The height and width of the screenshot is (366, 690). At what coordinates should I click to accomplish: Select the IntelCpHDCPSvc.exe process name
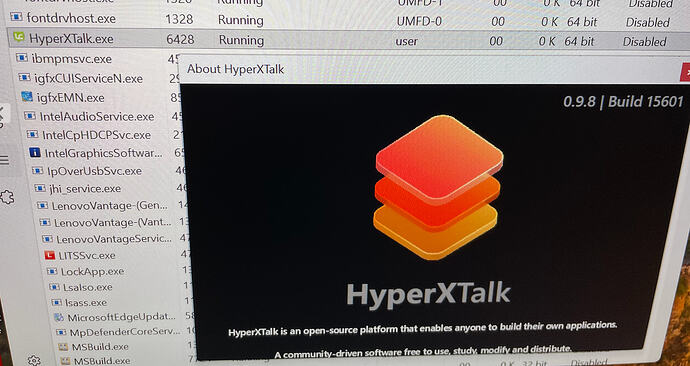pyautogui.click(x=96, y=135)
